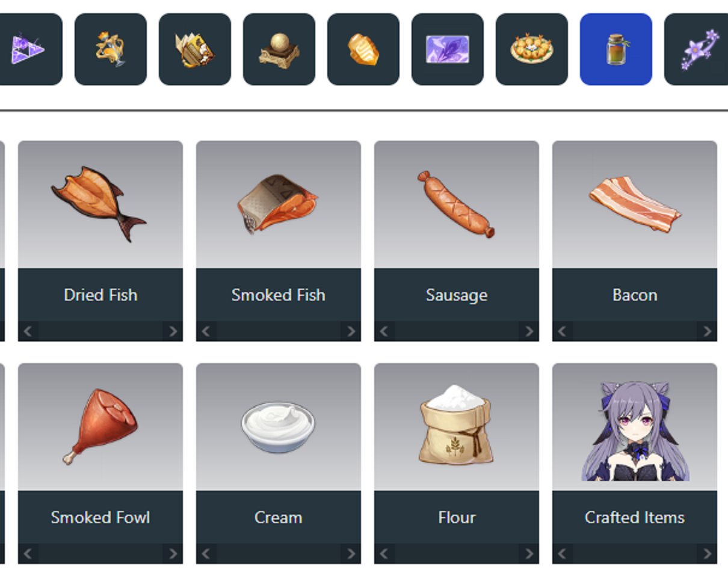728x576 pixels.
Task: Click the left arrow under Bacon
Action: tap(563, 331)
